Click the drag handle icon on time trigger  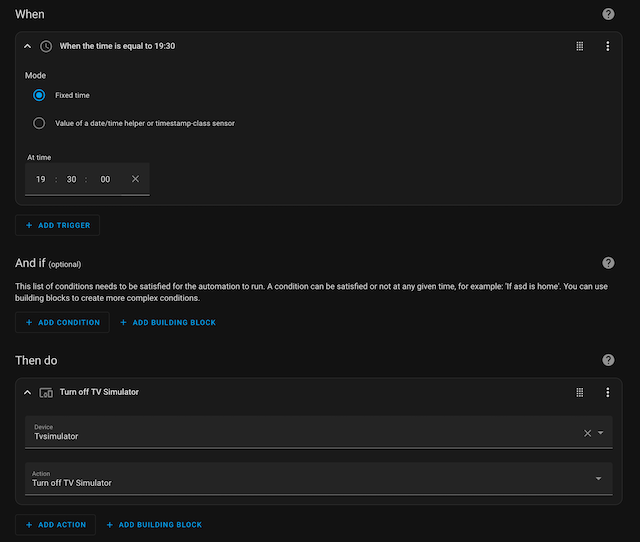pos(580,46)
